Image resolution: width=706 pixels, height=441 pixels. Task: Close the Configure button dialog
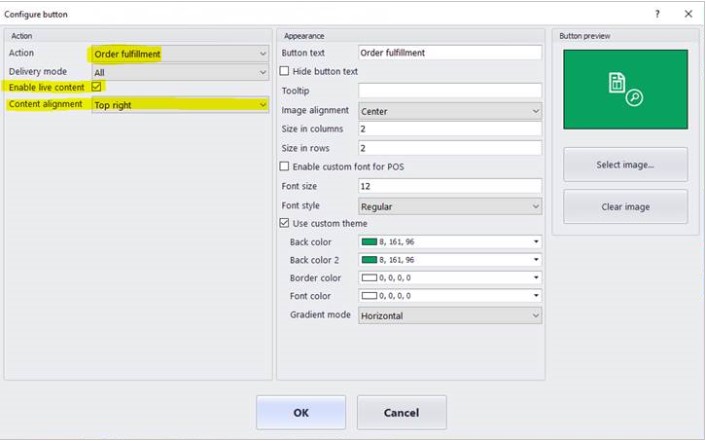(x=688, y=14)
